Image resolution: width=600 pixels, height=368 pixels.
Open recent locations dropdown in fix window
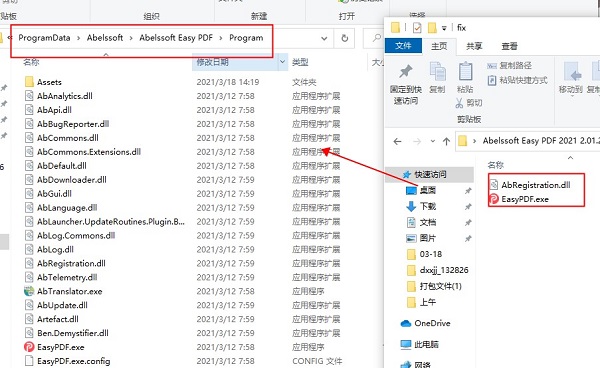433,142
